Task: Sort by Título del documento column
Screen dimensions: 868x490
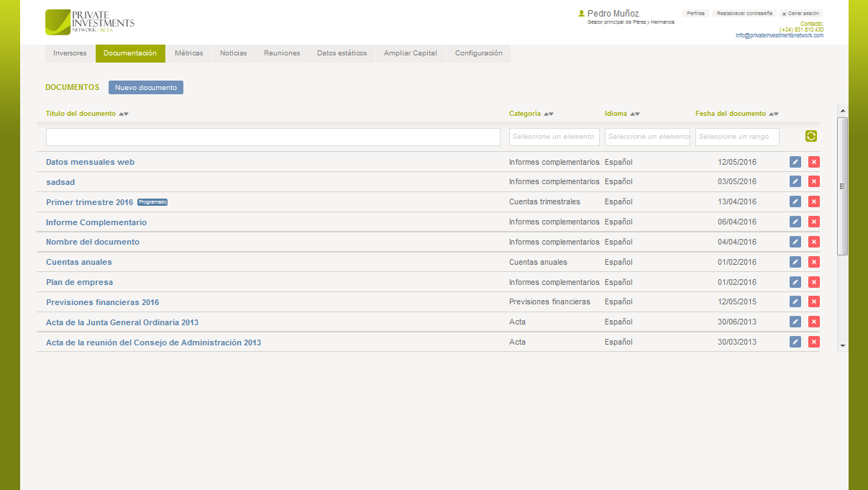Action: tap(124, 114)
